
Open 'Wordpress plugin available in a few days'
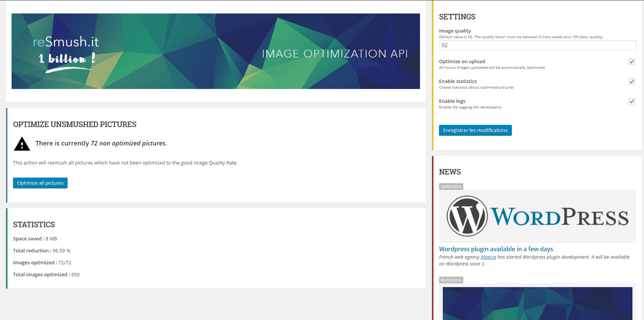pos(496,249)
